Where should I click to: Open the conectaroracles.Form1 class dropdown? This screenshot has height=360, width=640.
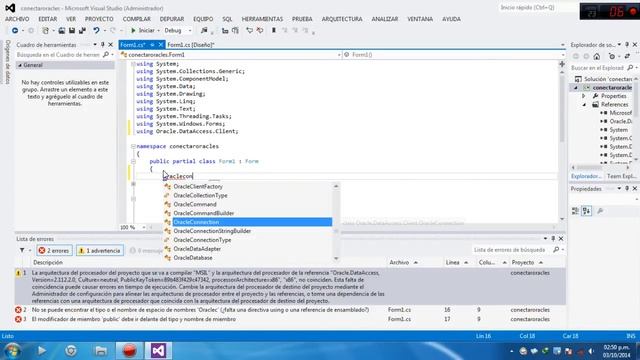pyautogui.click(x=231, y=55)
